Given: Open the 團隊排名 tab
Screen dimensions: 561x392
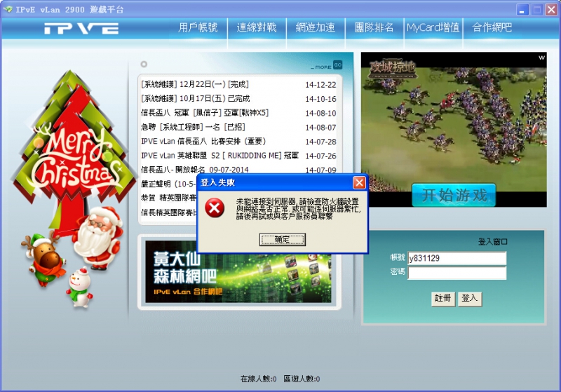Looking at the screenshot, I should 374,27.
